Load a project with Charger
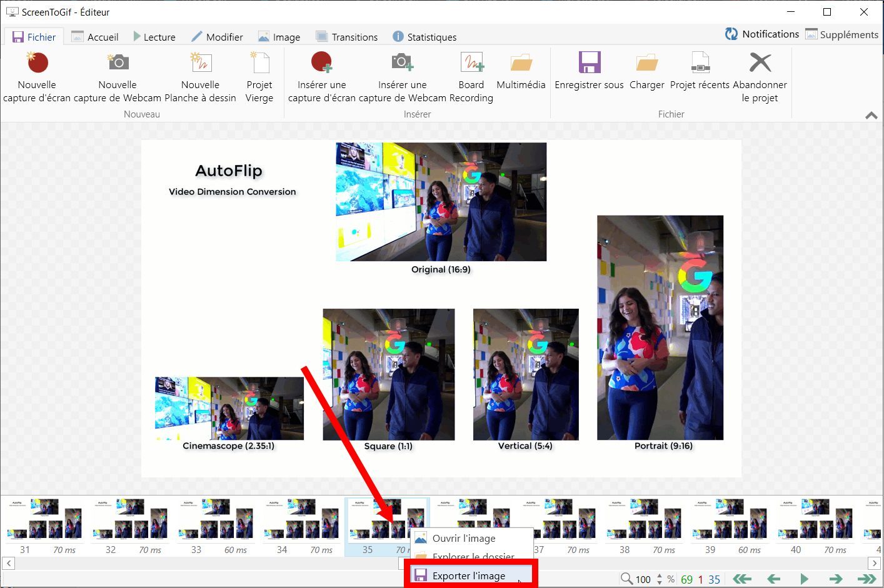Screen dimensions: 884x588 [647, 71]
